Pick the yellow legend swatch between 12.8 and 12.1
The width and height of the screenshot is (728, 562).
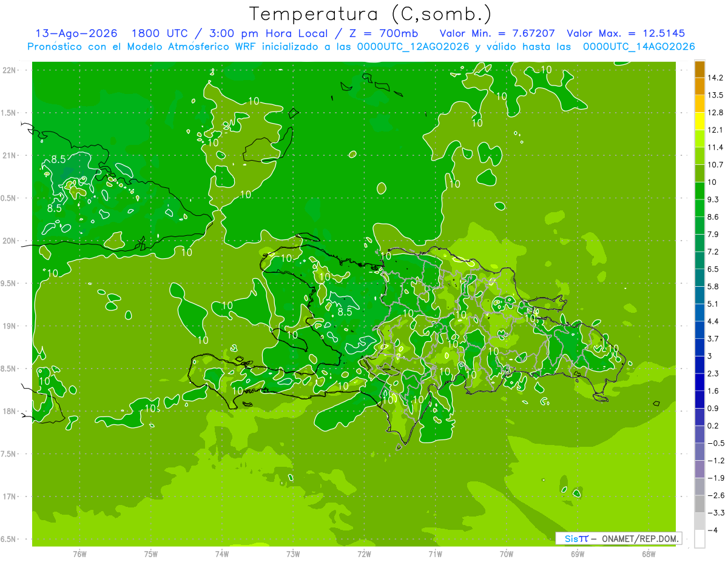[699, 121]
